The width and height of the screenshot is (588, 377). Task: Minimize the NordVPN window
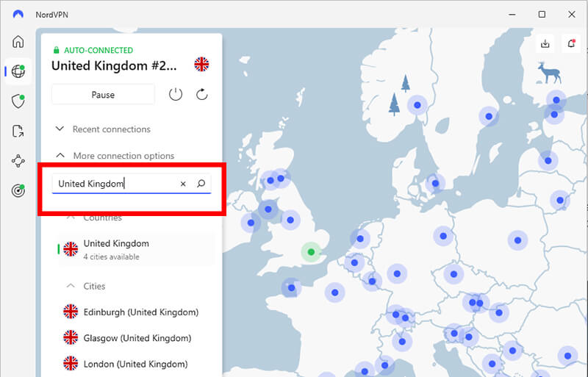tap(512, 14)
